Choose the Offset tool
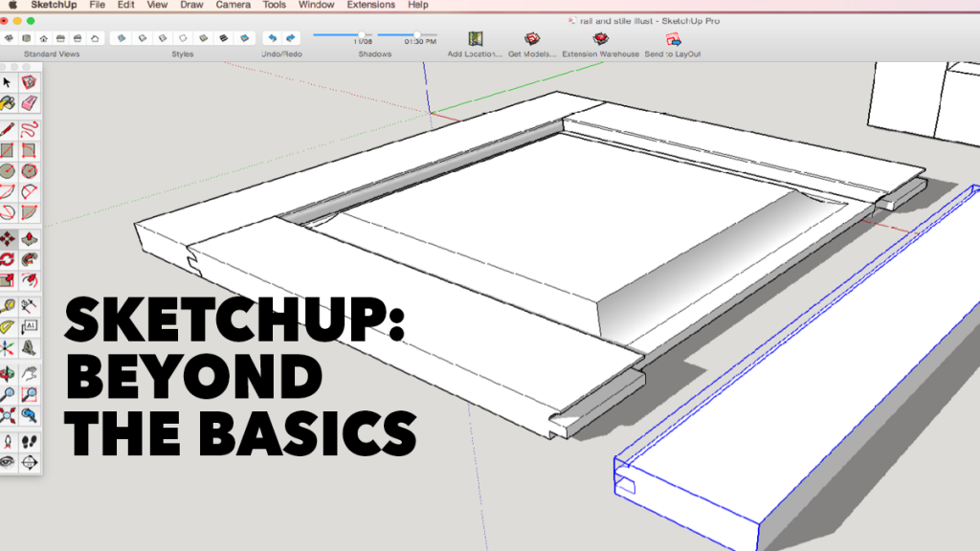 (29, 280)
